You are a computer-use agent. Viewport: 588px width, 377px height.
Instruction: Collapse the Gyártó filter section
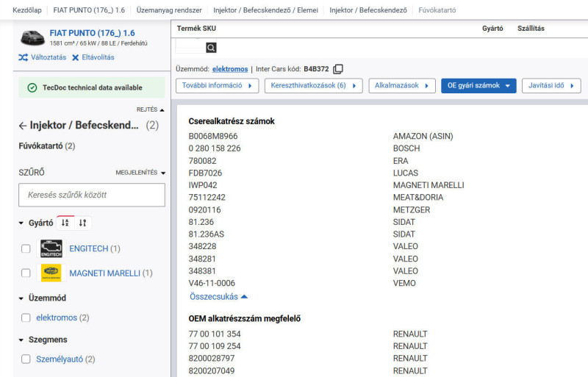coord(21,223)
